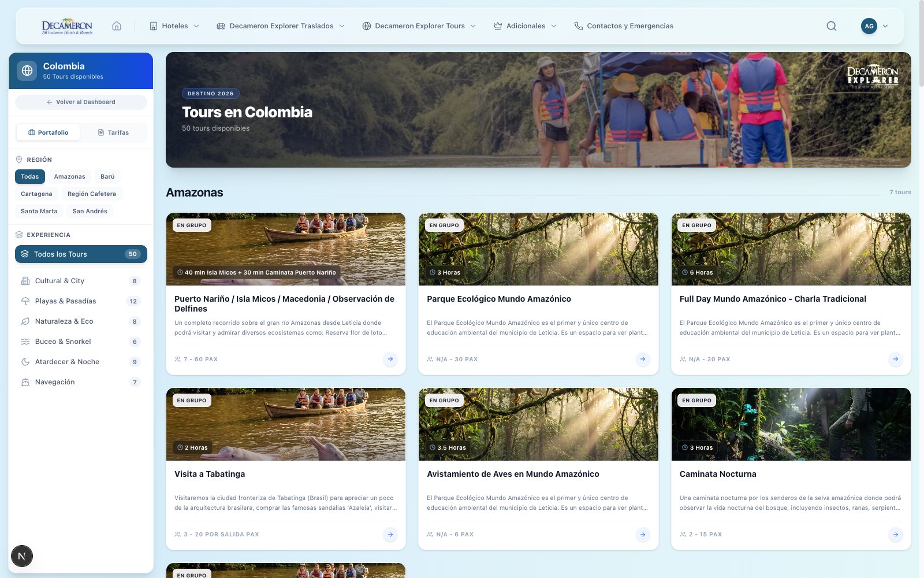924x578 pixels.
Task: Expand the Hoteles dropdown menu
Action: [174, 26]
